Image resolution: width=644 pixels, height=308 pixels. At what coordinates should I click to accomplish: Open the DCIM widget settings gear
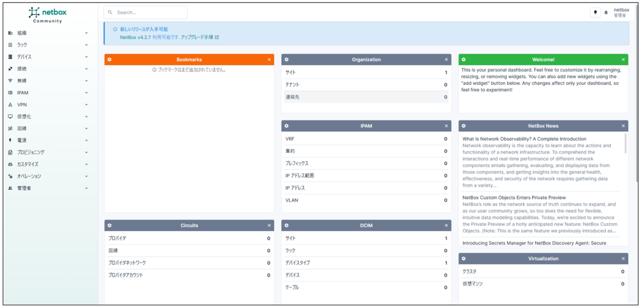point(287,225)
